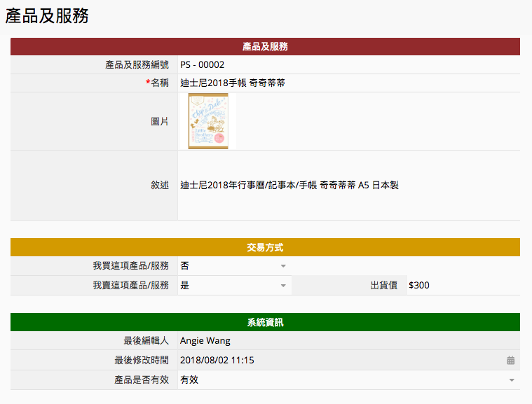Click the yellow 交易方式 section header
532x404 pixels.
pyautogui.click(x=265, y=247)
